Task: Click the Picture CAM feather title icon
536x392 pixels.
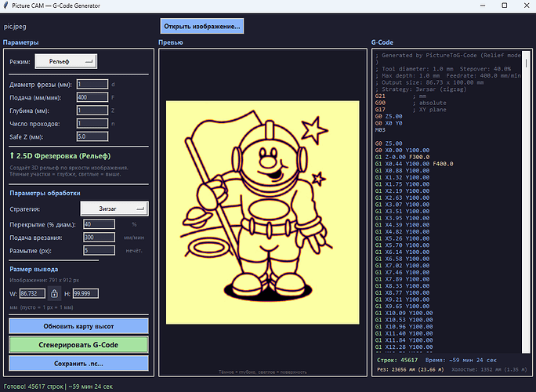Action: [x=7, y=6]
